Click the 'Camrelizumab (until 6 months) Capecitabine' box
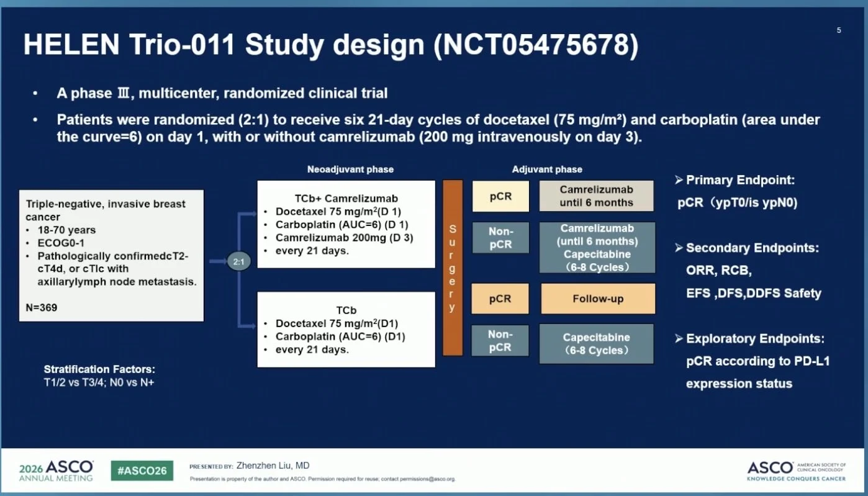This screenshot has height=496, width=868. click(597, 248)
